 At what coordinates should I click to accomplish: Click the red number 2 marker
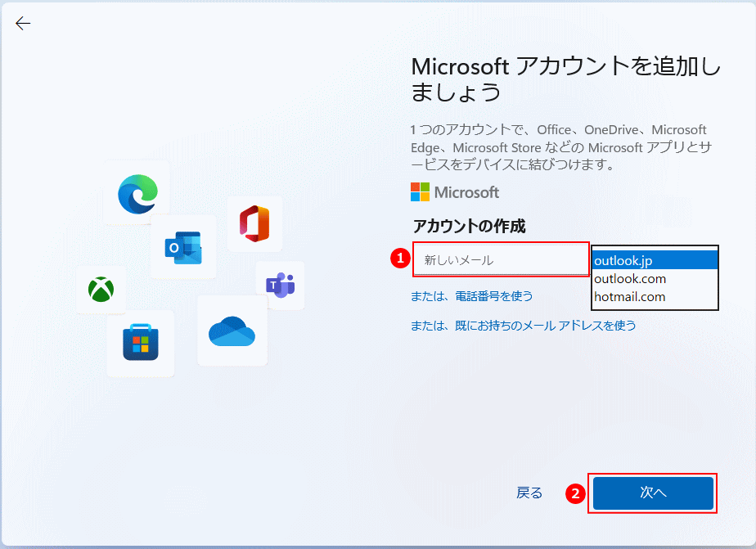pos(576,493)
